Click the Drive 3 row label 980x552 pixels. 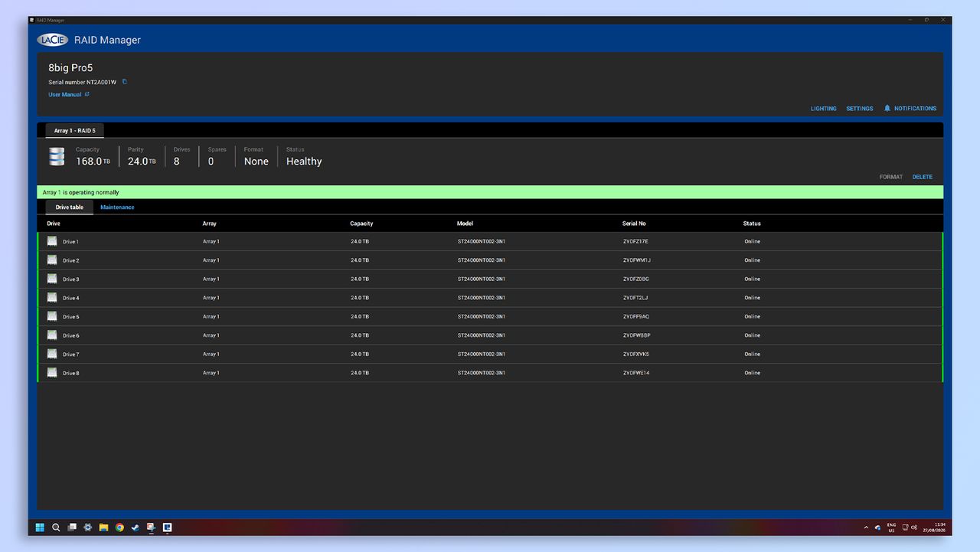pyautogui.click(x=70, y=279)
